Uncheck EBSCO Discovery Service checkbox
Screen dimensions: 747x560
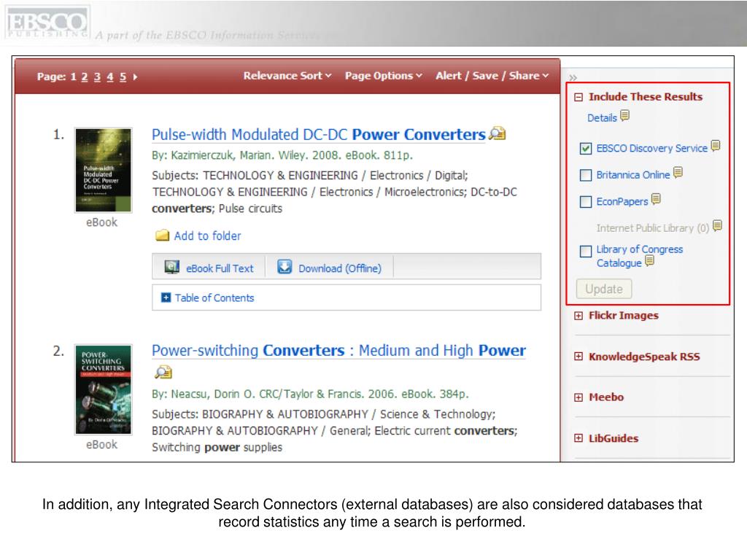tap(586, 149)
